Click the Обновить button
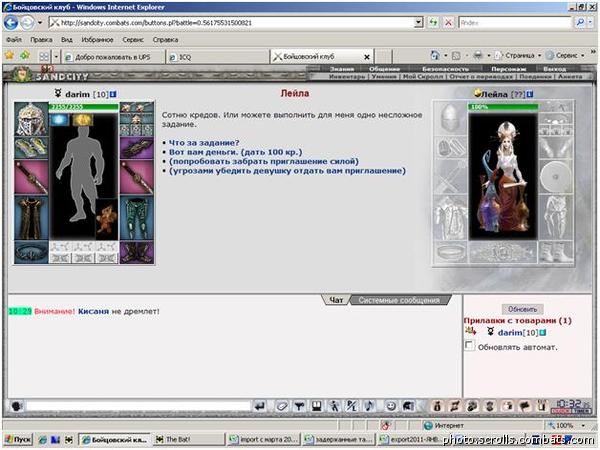Image resolution: width=600 pixels, height=450 pixels. point(523,309)
